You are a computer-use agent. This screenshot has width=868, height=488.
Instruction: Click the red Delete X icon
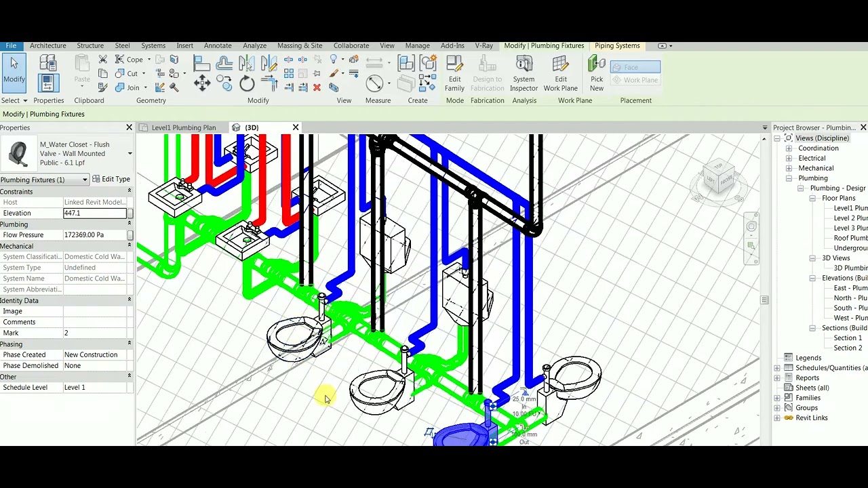[x=317, y=87]
